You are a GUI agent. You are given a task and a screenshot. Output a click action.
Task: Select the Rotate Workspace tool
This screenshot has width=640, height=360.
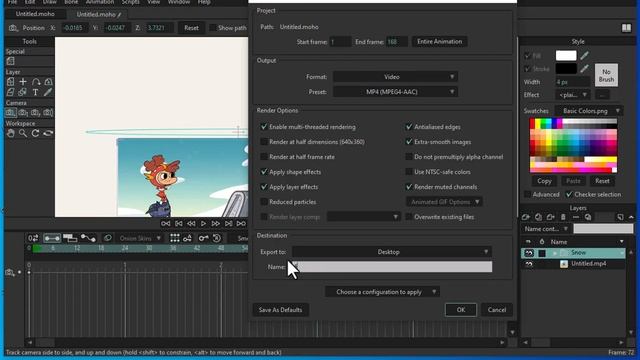(36, 133)
